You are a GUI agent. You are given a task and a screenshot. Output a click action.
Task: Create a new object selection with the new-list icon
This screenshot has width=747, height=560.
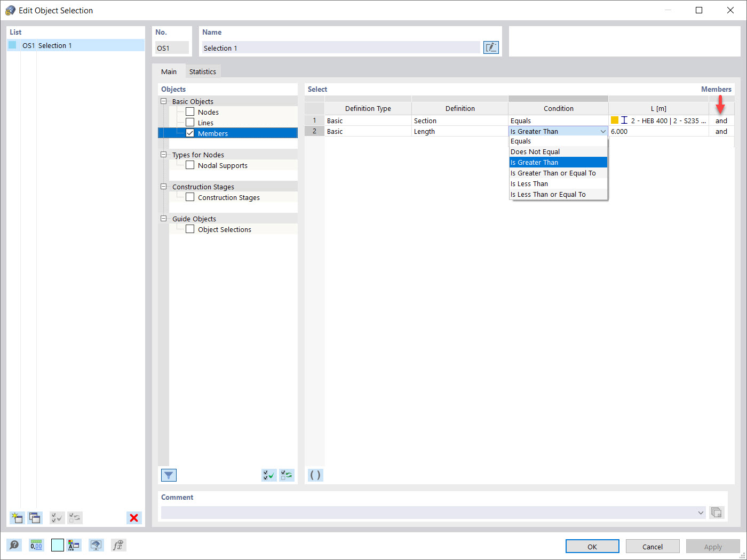[17, 518]
